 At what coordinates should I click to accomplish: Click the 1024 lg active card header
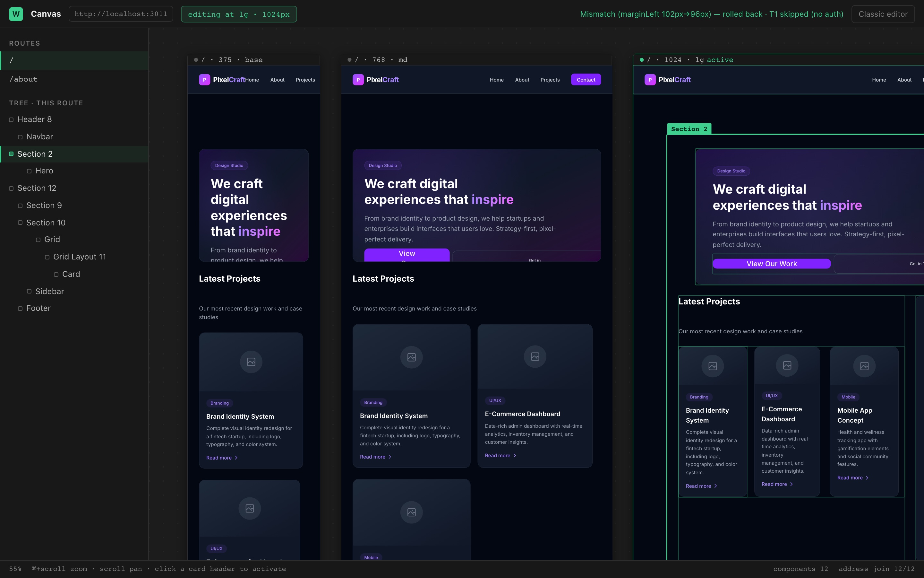point(779,60)
